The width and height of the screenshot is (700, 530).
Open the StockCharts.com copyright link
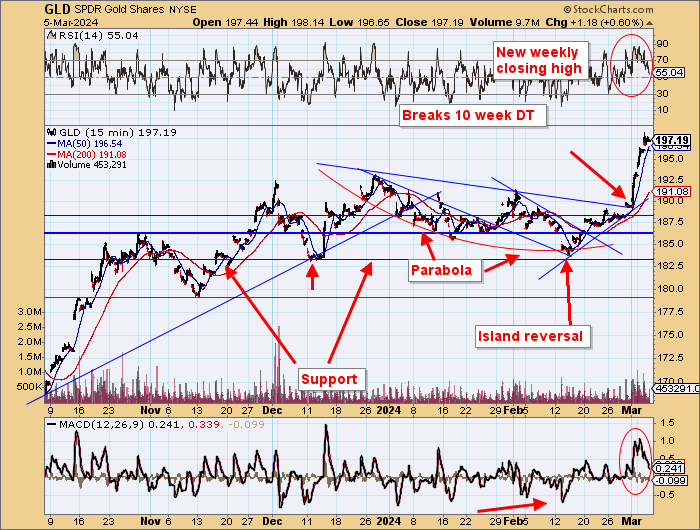[608, 9]
